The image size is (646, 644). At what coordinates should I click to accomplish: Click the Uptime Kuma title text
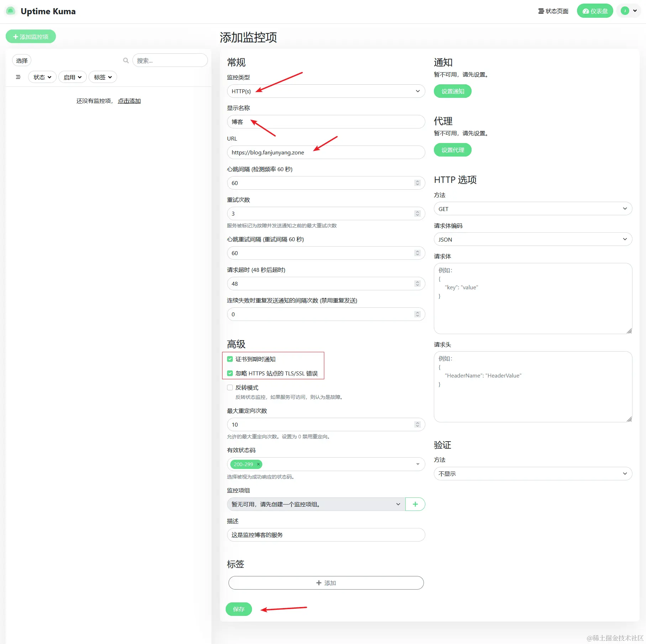pyautogui.click(x=48, y=11)
